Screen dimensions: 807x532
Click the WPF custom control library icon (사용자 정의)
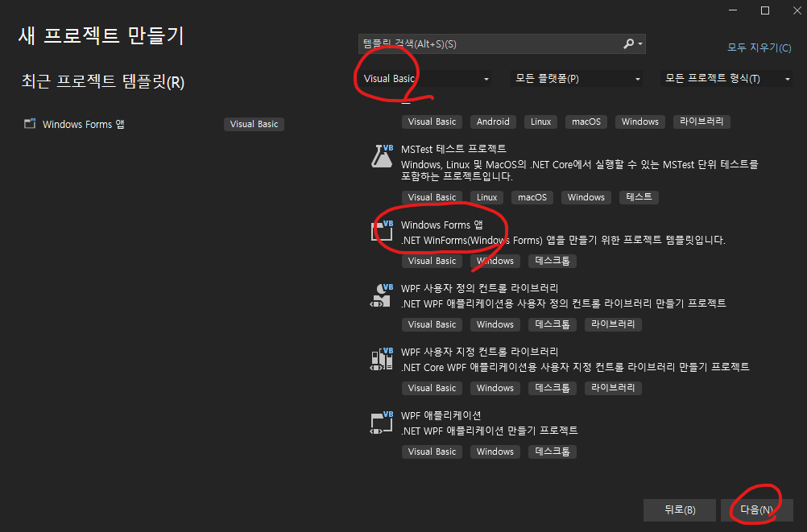(x=382, y=295)
